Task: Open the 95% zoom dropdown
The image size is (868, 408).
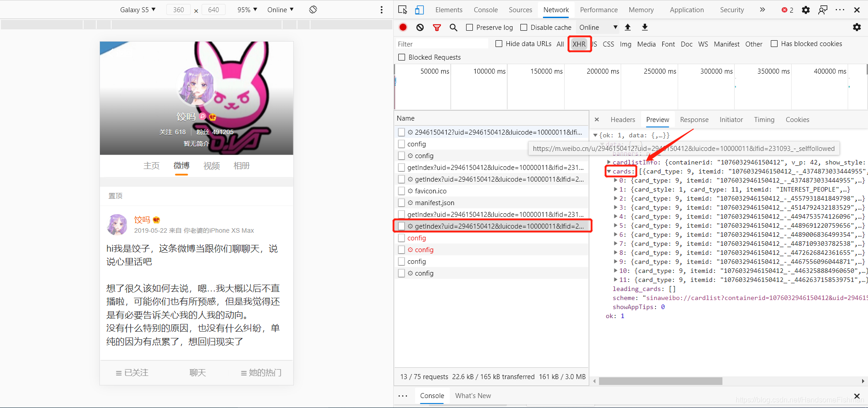Action: tap(247, 9)
